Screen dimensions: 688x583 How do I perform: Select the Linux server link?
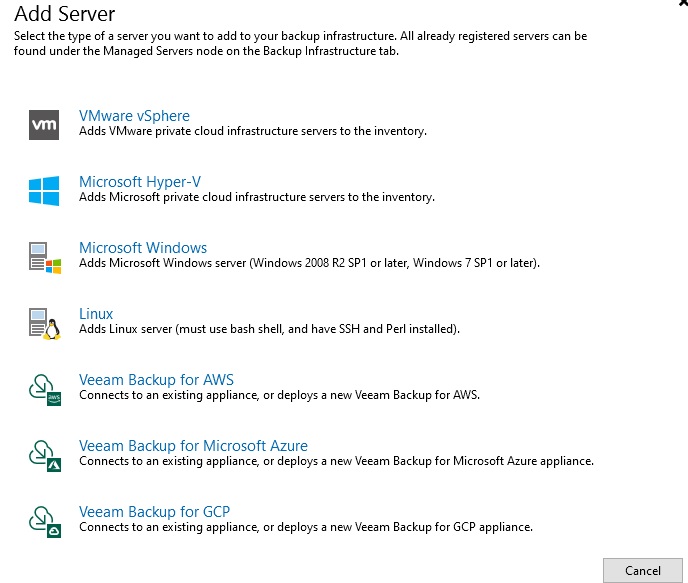[96, 314]
